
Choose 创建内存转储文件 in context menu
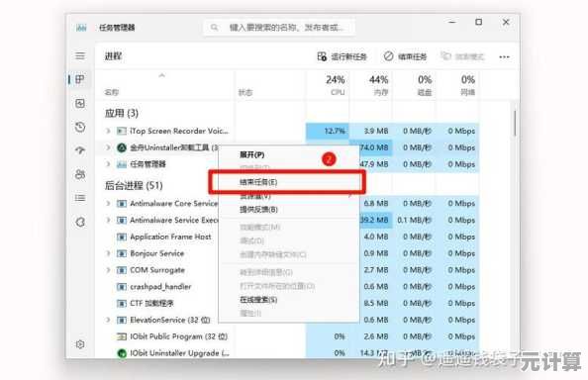[x=273, y=255]
